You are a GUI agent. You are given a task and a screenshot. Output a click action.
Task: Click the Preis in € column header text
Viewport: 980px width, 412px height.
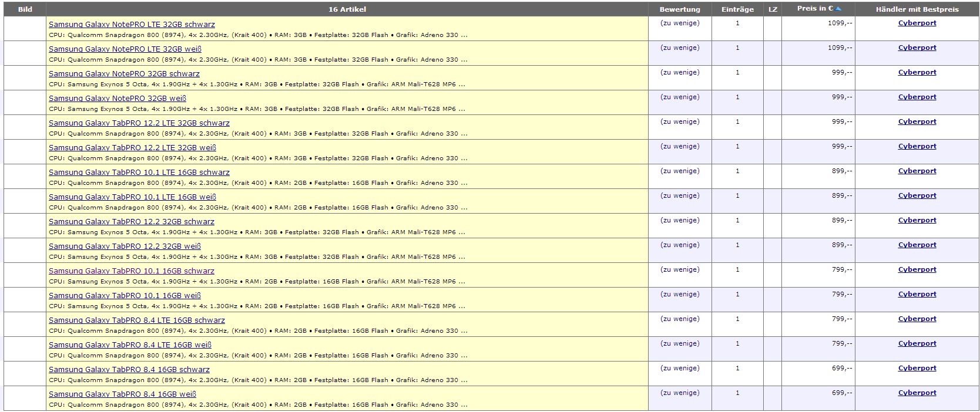tap(815, 8)
